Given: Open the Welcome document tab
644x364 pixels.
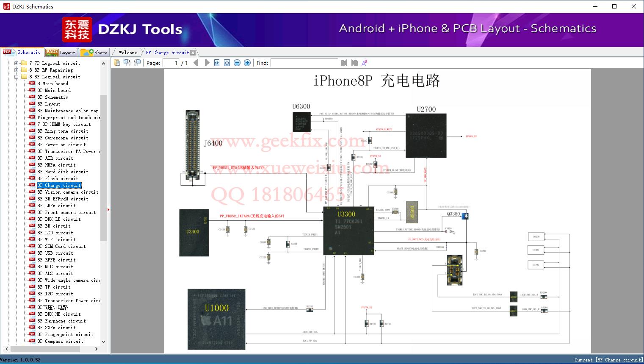Looking at the screenshot, I should [x=128, y=53].
